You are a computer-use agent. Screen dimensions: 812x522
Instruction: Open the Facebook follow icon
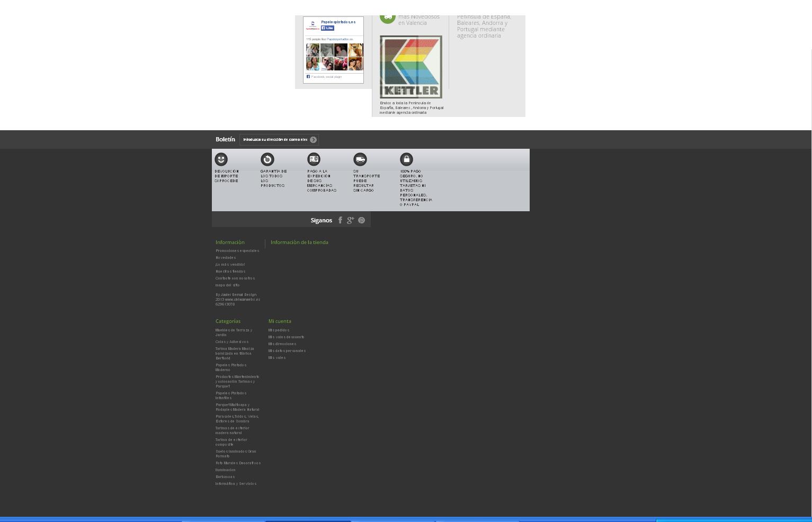pos(340,220)
